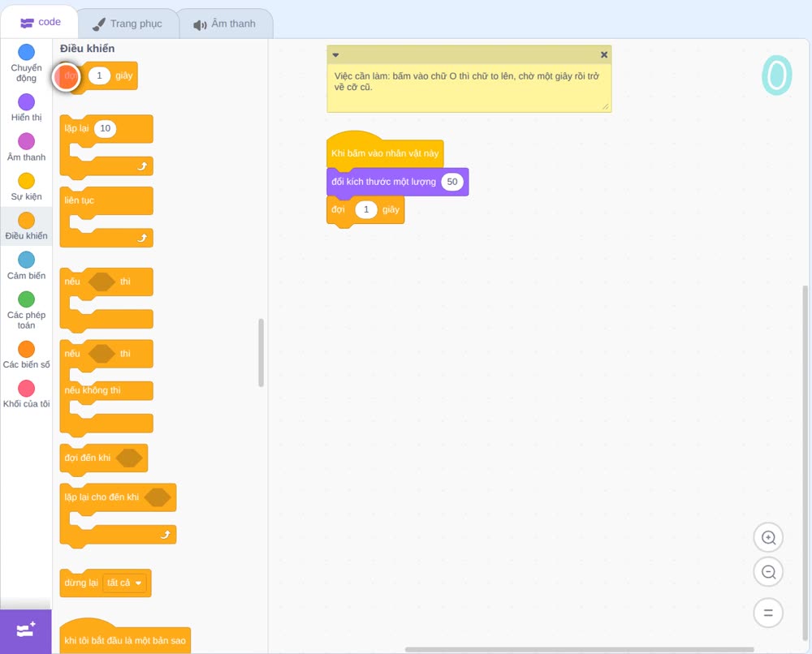The image size is (812, 654).
Task: Open the Chuyển động block category
Action: pyautogui.click(x=26, y=63)
